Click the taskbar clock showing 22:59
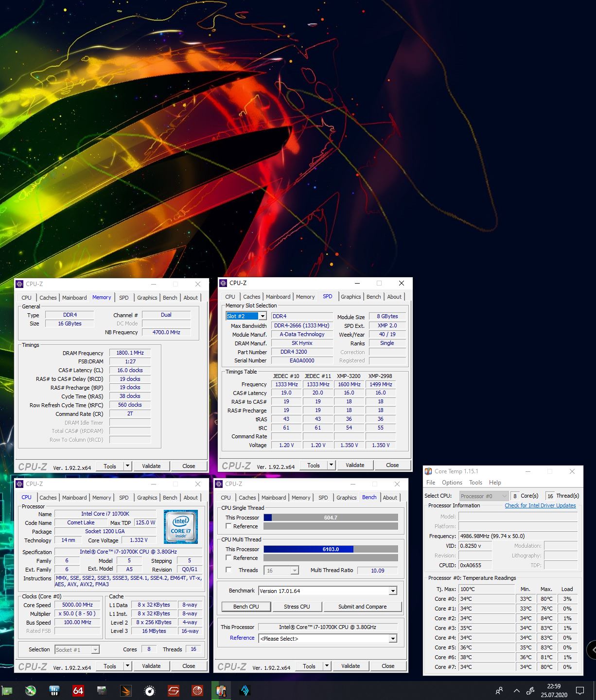The image size is (596, 700). pyautogui.click(x=554, y=686)
